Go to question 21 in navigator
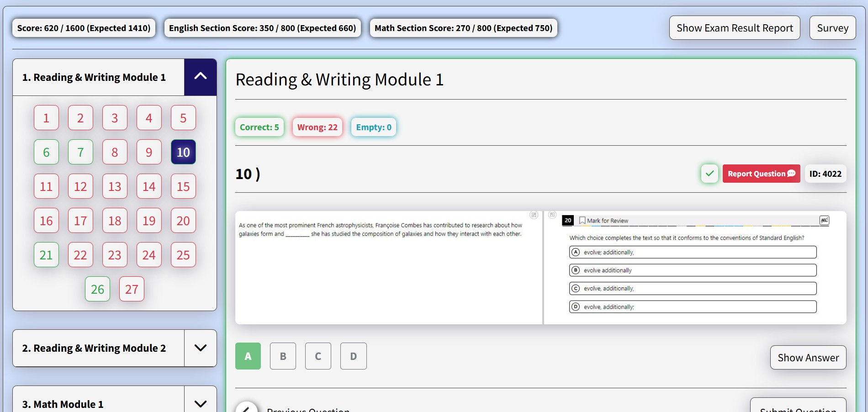This screenshot has width=868, height=412. (x=46, y=255)
